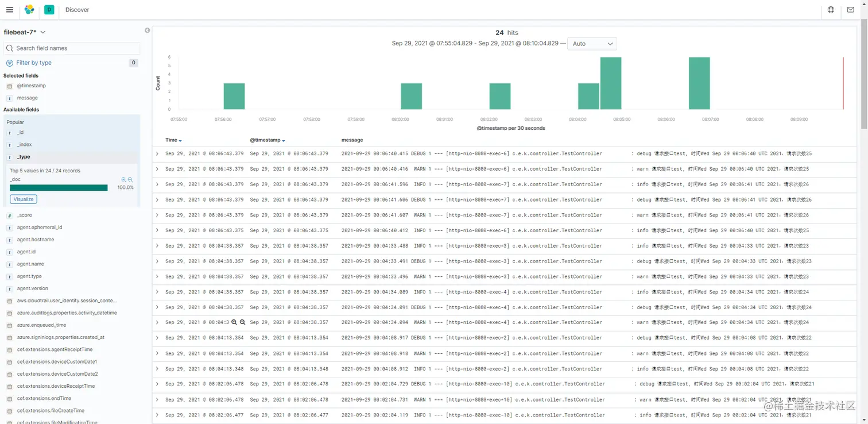
Task: Open the newsfeed mail icon
Action: [x=851, y=10]
